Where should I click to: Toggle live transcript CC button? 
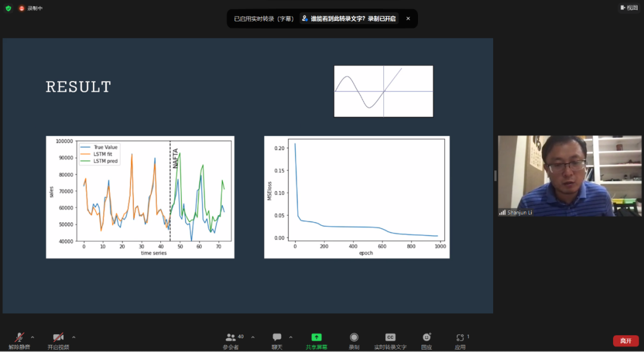tap(390, 337)
